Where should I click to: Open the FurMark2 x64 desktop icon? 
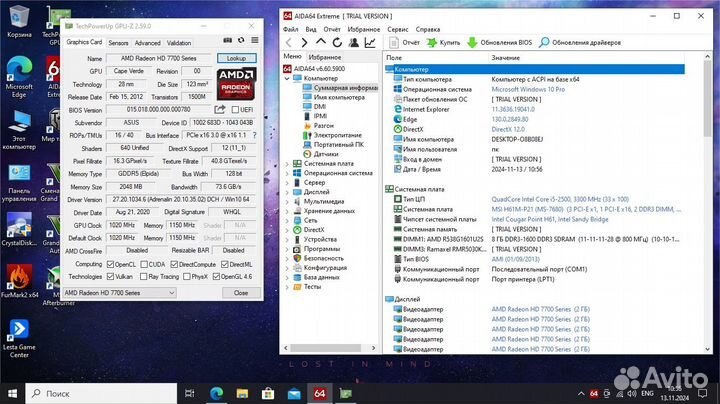(x=19, y=281)
